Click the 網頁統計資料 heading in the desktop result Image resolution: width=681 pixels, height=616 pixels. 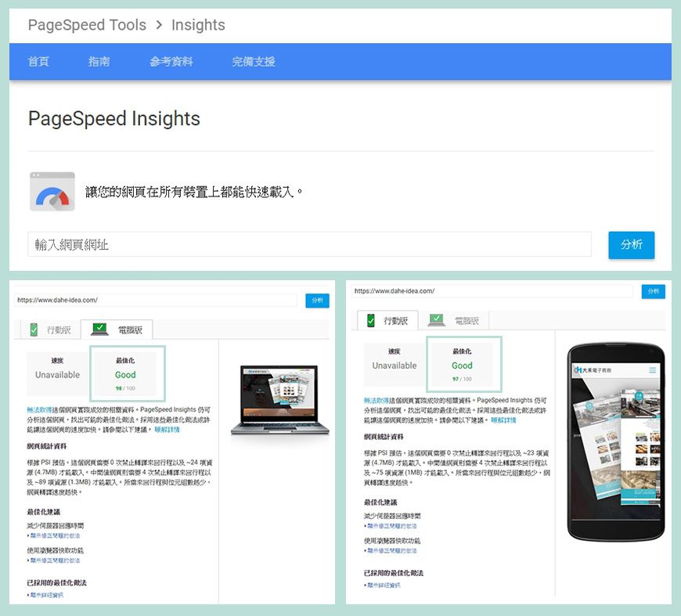[x=47, y=446]
